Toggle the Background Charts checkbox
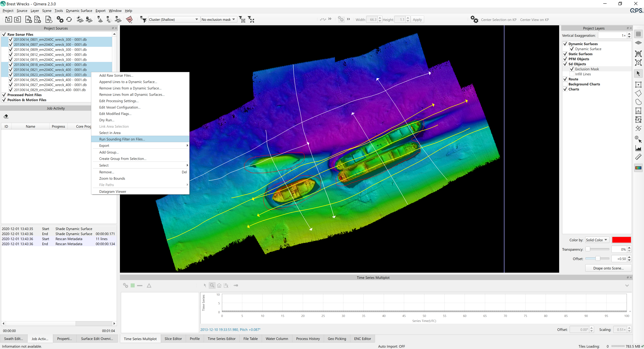Viewport: 644px width, 349px height. (x=565, y=84)
